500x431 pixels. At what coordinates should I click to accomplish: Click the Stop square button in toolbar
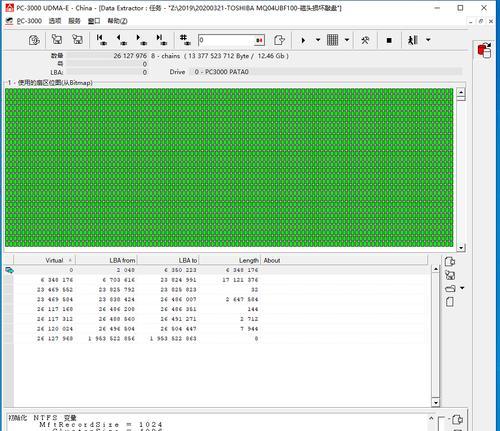pos(389,40)
